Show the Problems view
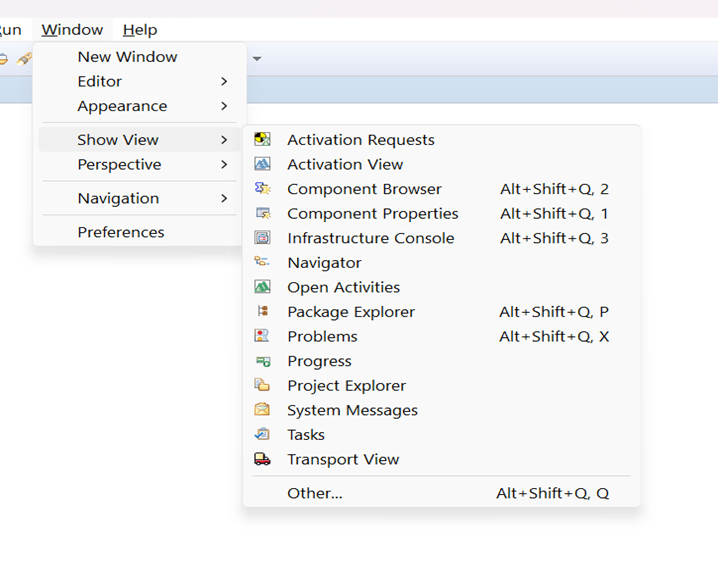Viewport: 718px width, 578px height. (441, 337)
